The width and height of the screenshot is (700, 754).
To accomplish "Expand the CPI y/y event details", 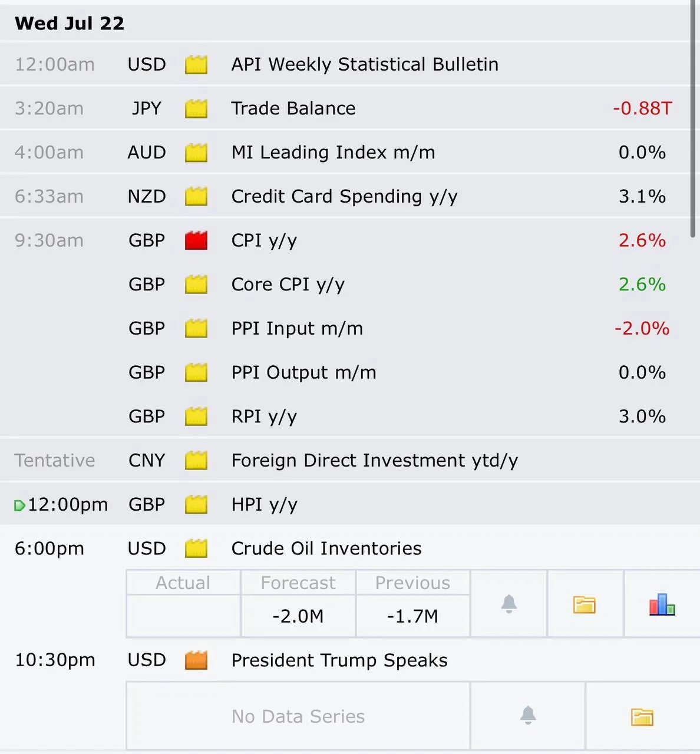I will (350, 240).
